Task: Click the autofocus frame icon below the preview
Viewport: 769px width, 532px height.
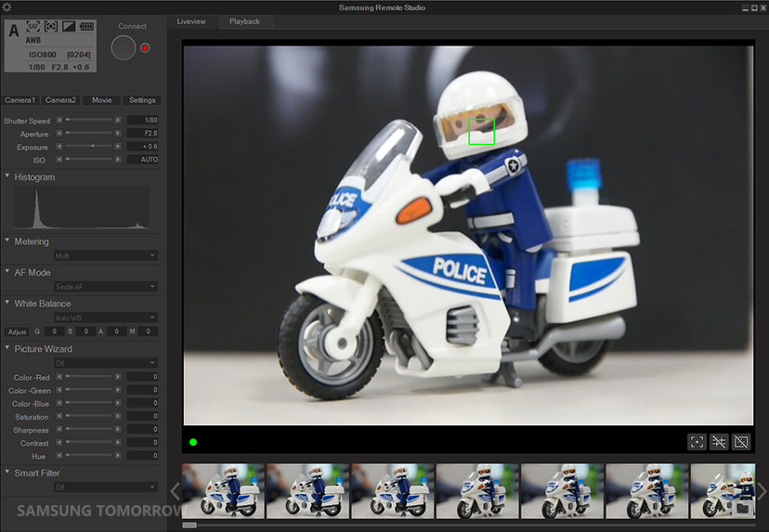Action: click(697, 442)
